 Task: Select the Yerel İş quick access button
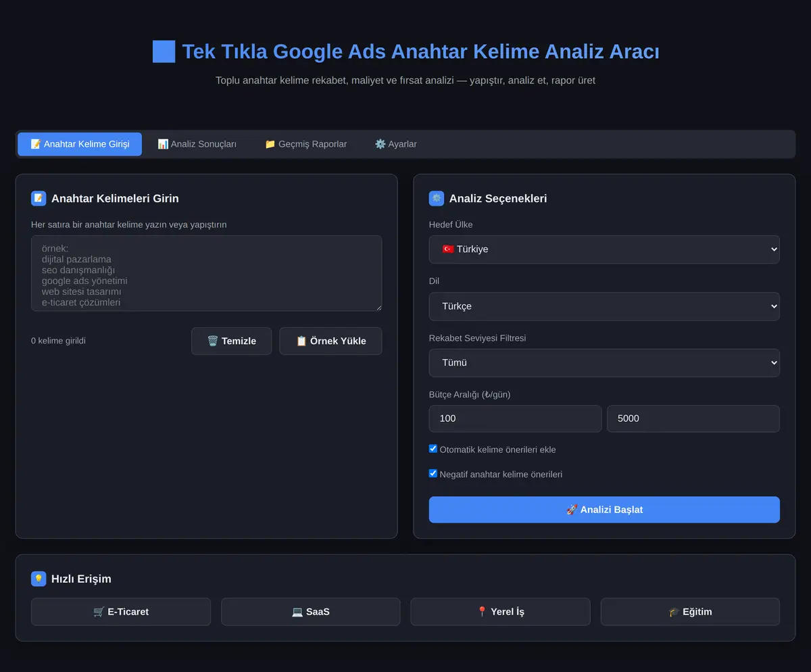(x=500, y=612)
